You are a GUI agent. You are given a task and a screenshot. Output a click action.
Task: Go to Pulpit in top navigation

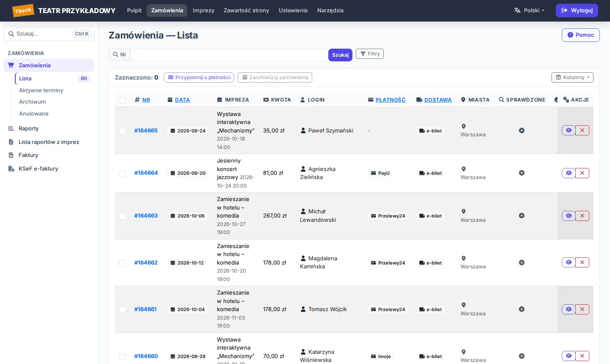(x=134, y=10)
